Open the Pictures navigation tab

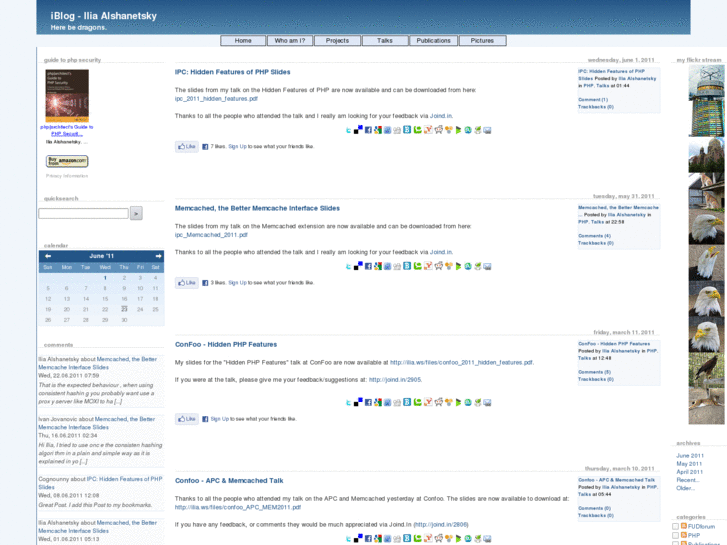coord(482,41)
